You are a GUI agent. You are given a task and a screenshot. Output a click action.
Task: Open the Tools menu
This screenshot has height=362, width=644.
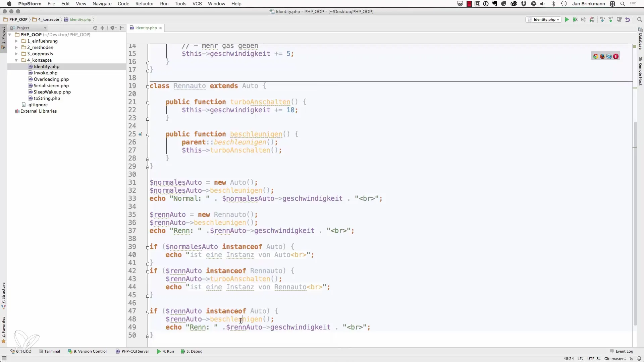coord(180,4)
